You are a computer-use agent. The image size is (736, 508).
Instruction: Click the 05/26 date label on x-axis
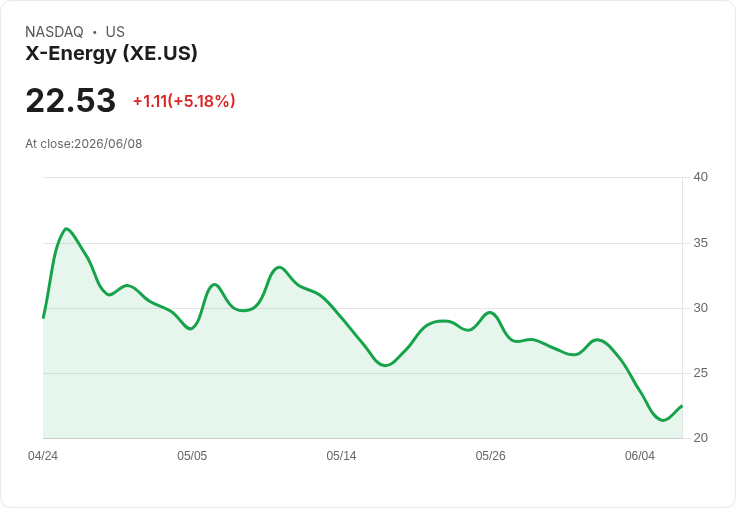click(x=491, y=456)
